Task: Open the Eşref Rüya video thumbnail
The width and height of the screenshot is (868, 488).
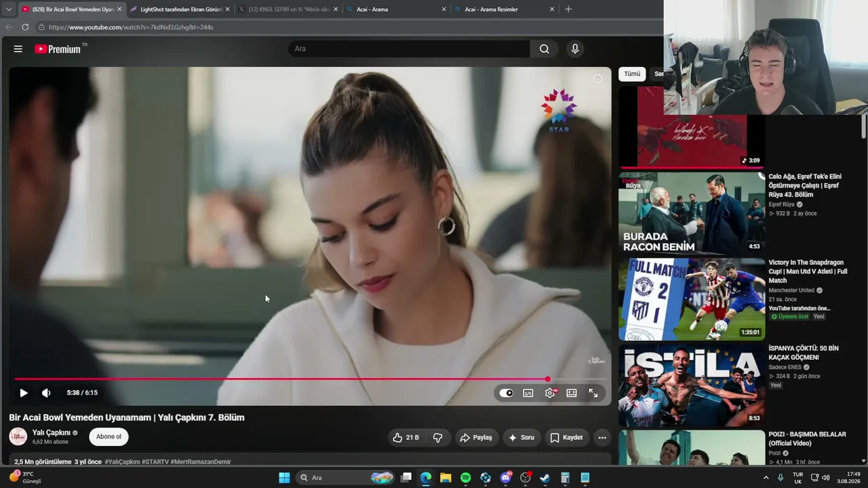Action: click(692, 213)
